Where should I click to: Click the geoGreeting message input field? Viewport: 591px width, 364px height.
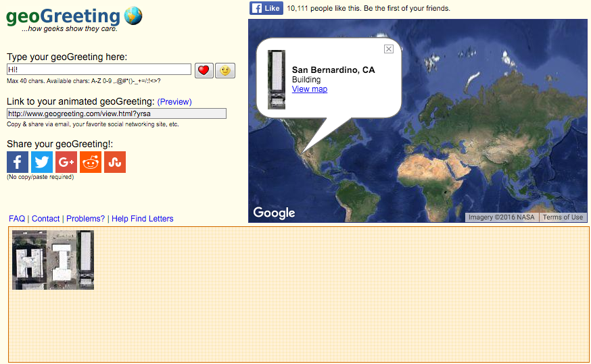click(99, 70)
